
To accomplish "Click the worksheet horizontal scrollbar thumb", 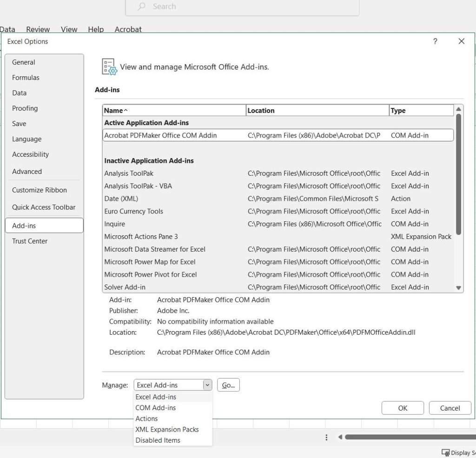I will click(410, 437).
